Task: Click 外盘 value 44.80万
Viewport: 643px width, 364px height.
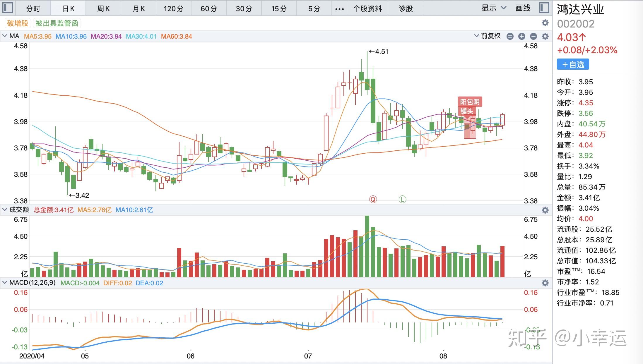Action: 592,135
